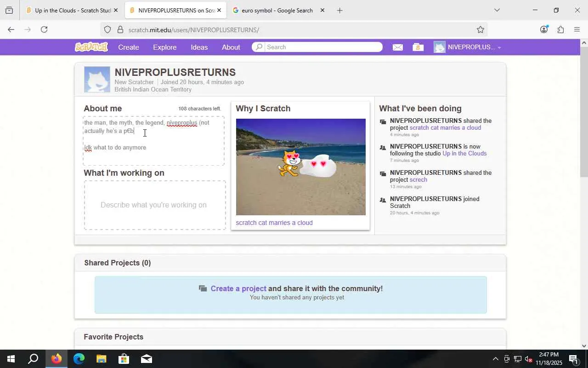Viewport: 588px width, 368px height.
Task: Open Firefox View recent browsing button
Action: [9, 10]
